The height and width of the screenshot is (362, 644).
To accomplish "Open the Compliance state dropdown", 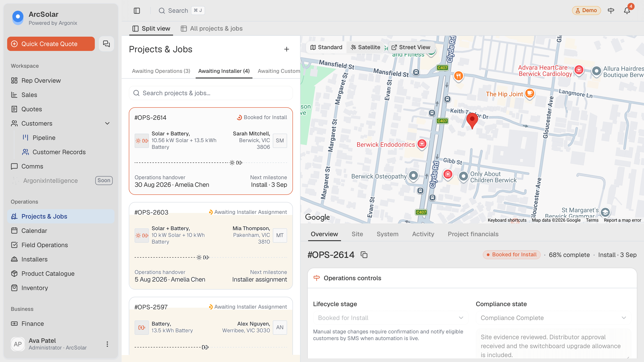I will pos(553,318).
